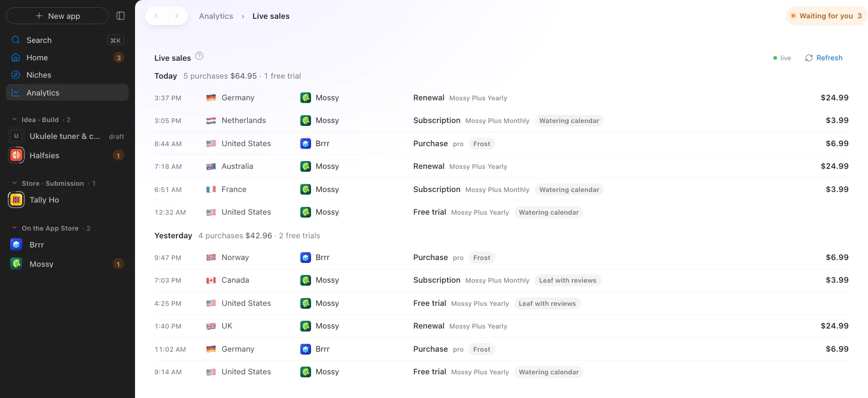This screenshot has width=868, height=398.
Task: Click the Live sales help question icon
Action: tap(199, 56)
